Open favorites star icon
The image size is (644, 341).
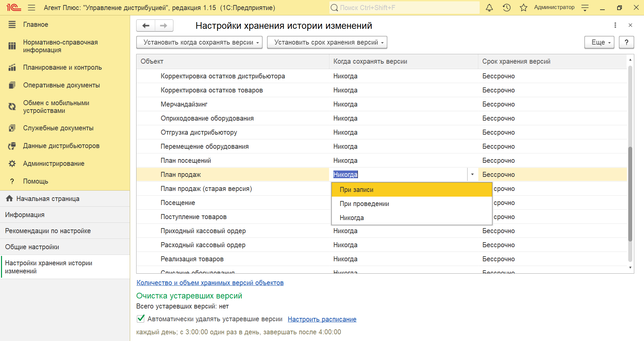524,7
